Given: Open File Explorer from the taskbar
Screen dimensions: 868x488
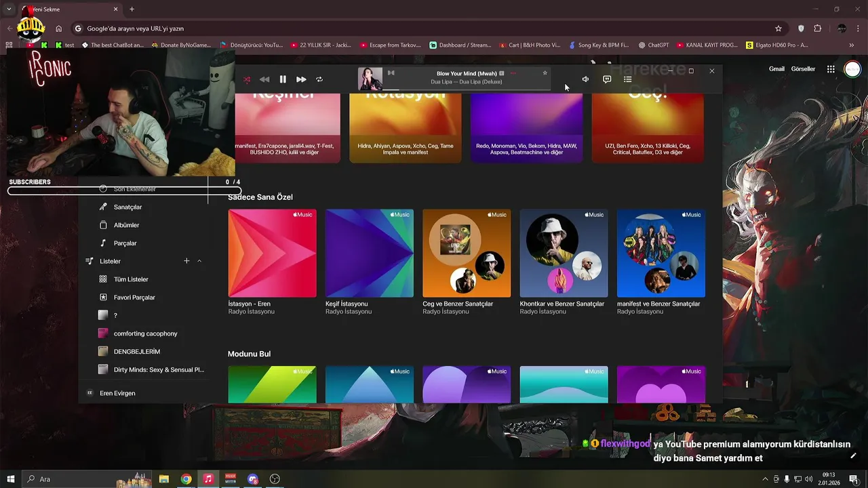Looking at the screenshot, I should (164, 479).
